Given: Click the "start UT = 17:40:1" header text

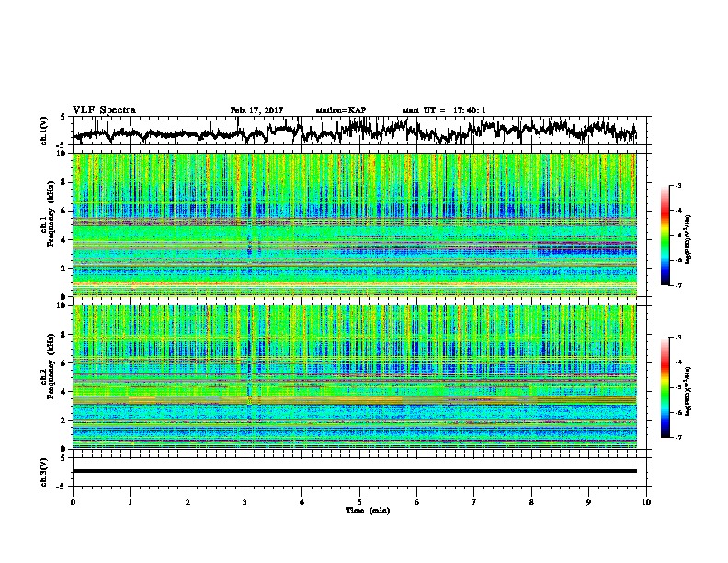Looking at the screenshot, I should (444, 110).
